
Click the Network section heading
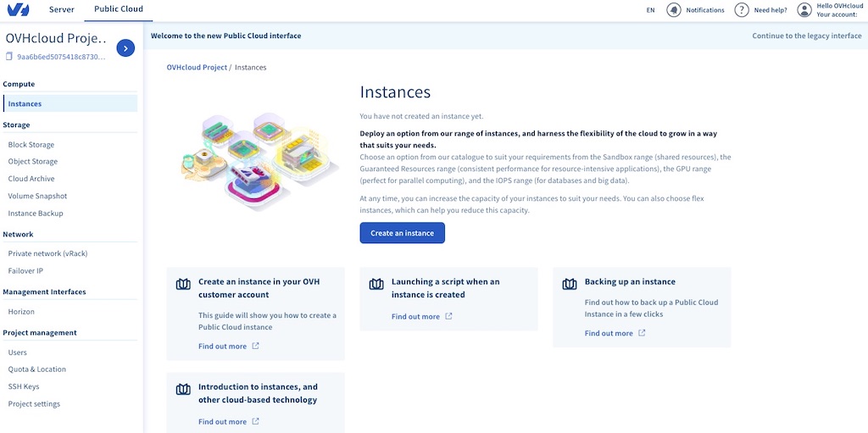18,234
